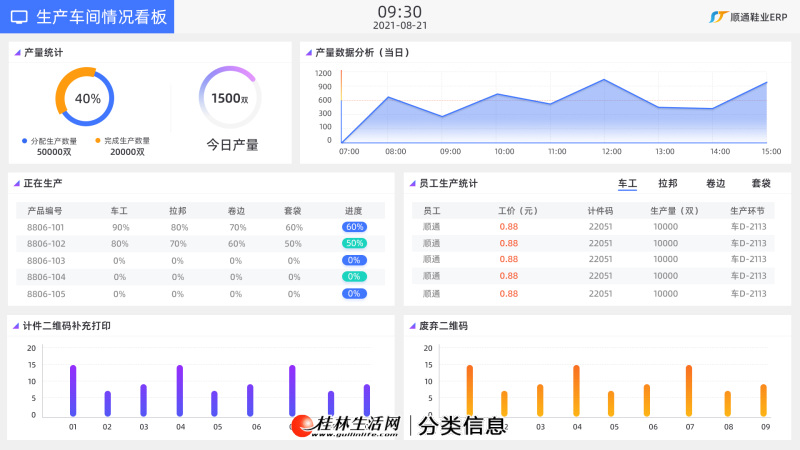Screen dimensions: 800x450
Task: Click the 今日产量 label
Action: pos(232,145)
